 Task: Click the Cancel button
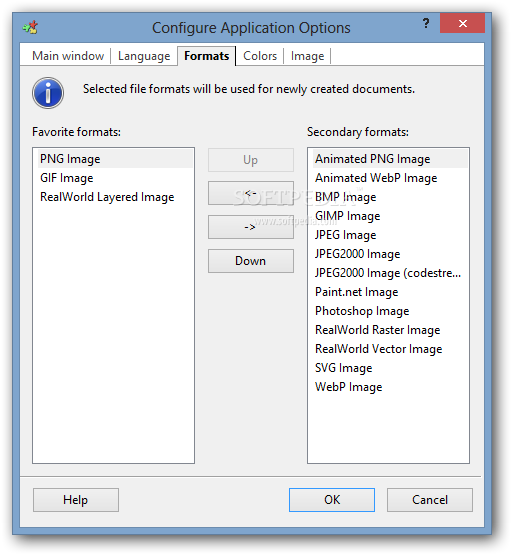pyautogui.click(x=430, y=500)
